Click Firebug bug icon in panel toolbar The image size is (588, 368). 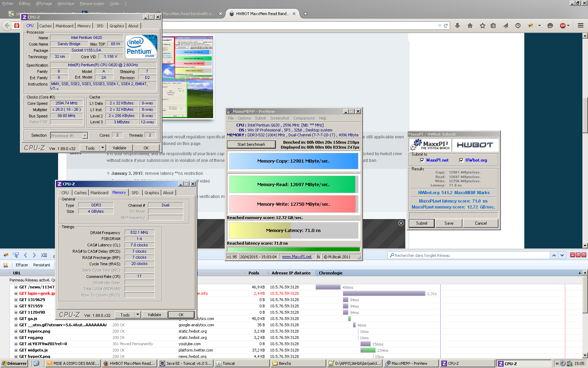click(6, 255)
